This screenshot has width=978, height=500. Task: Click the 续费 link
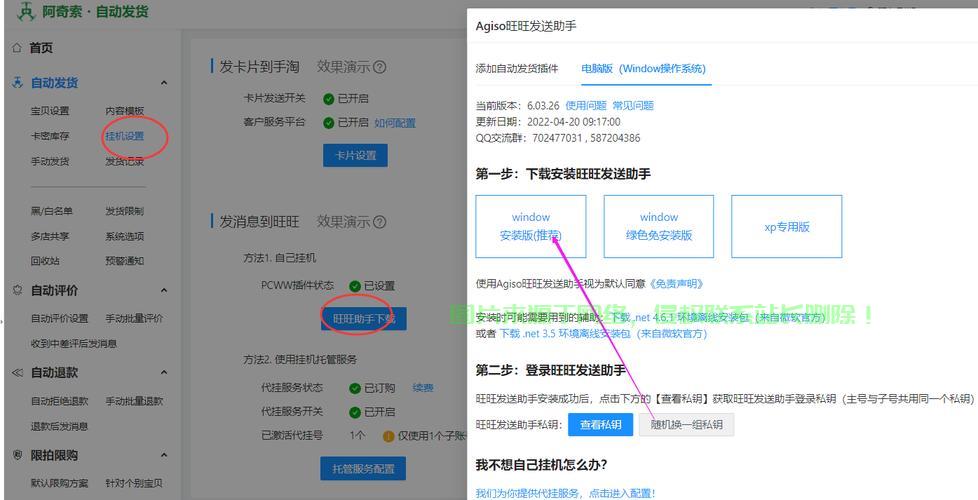coord(423,388)
